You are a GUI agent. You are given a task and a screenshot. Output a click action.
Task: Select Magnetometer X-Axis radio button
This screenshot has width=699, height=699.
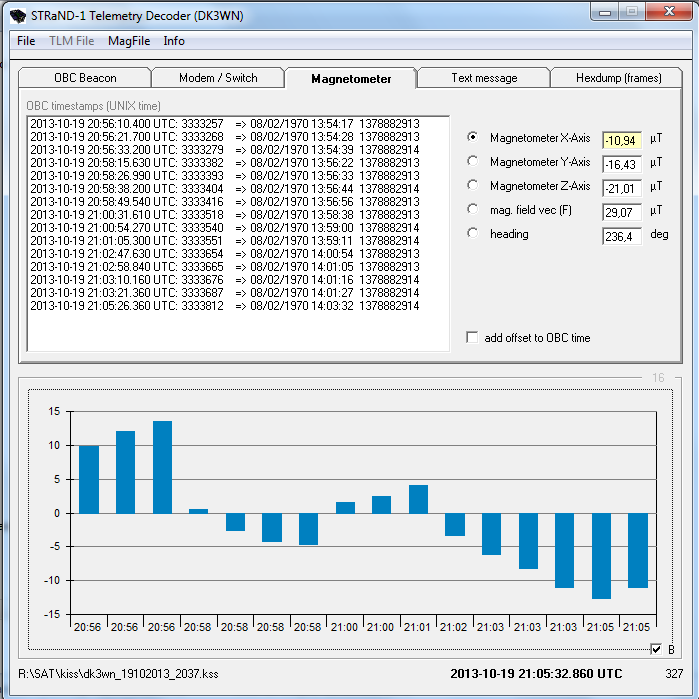[473, 137]
